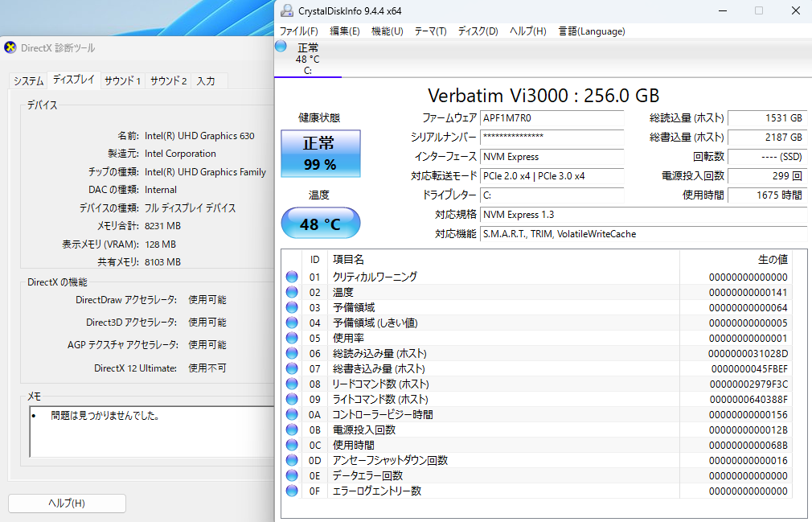The height and width of the screenshot is (522, 812).
Task: Click the 項目名 column header
Action: 348,260
